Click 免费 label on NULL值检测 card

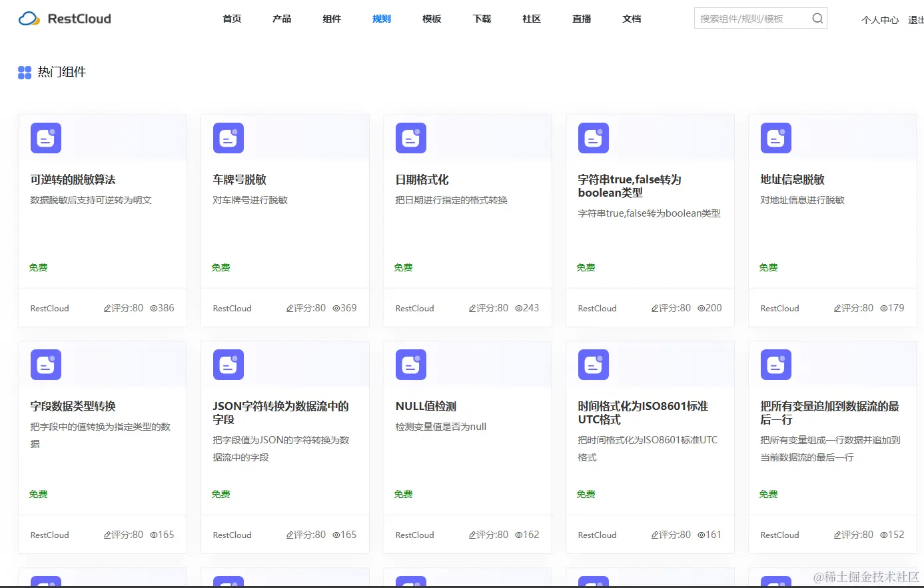(x=403, y=494)
